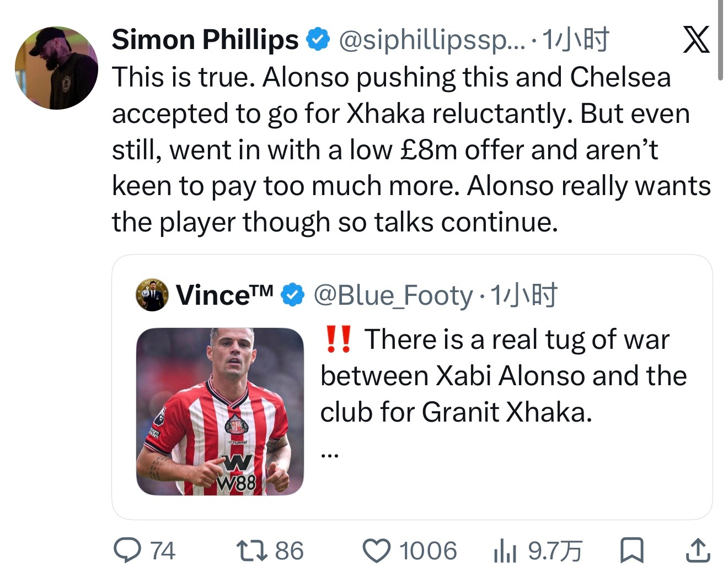728x577 pixels.
Task: Bookmark this tweet
Action: click(x=631, y=551)
